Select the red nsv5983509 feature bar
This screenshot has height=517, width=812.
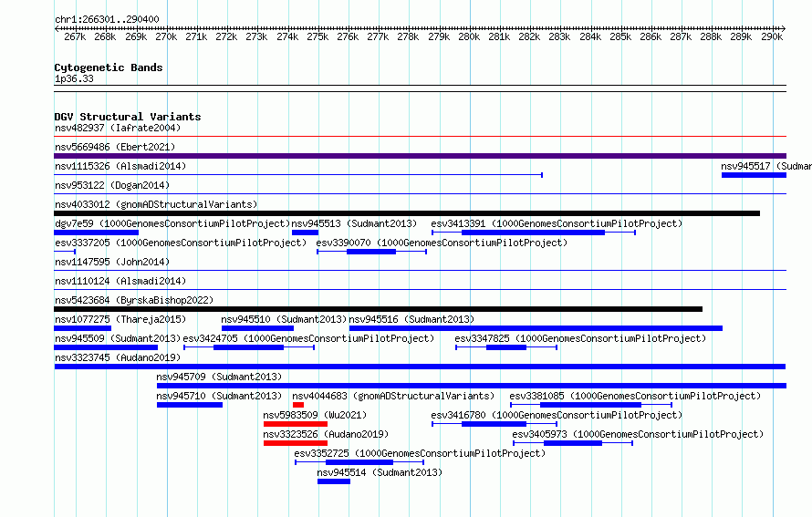tap(296, 424)
